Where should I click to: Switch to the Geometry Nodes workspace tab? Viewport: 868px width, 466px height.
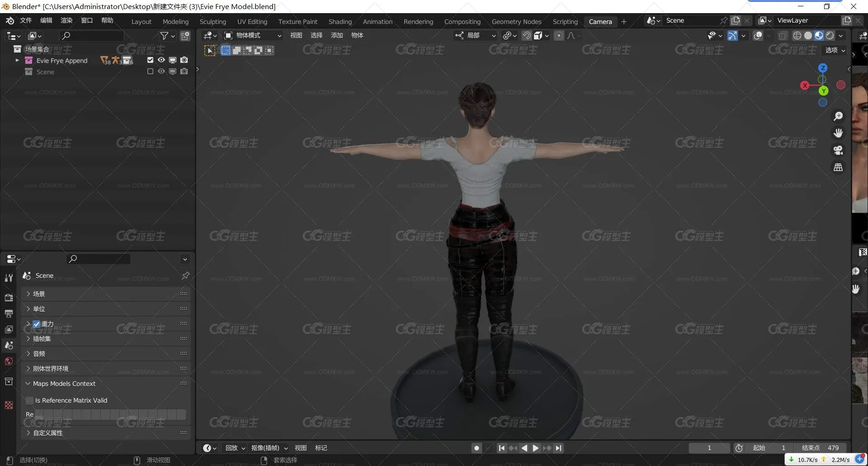click(x=516, y=22)
